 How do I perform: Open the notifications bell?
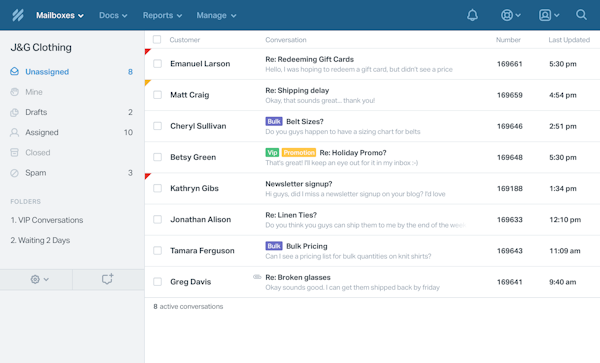tap(472, 15)
